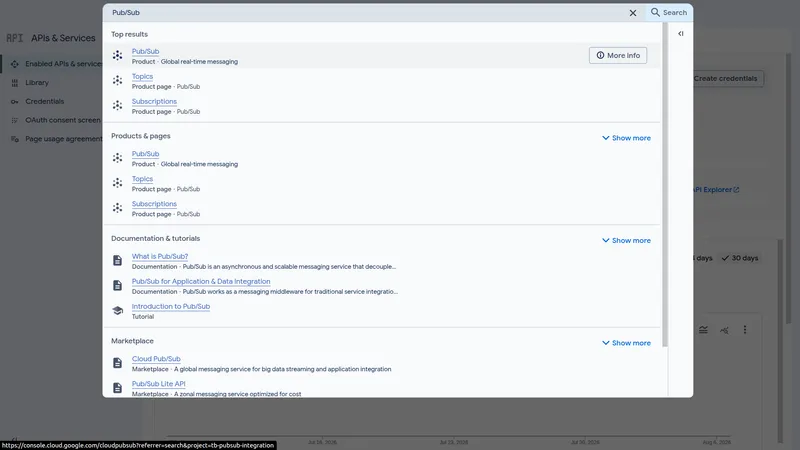Click document icon beside Pub/Sub Lite API
This screenshot has width=800, height=450.
pos(117,388)
